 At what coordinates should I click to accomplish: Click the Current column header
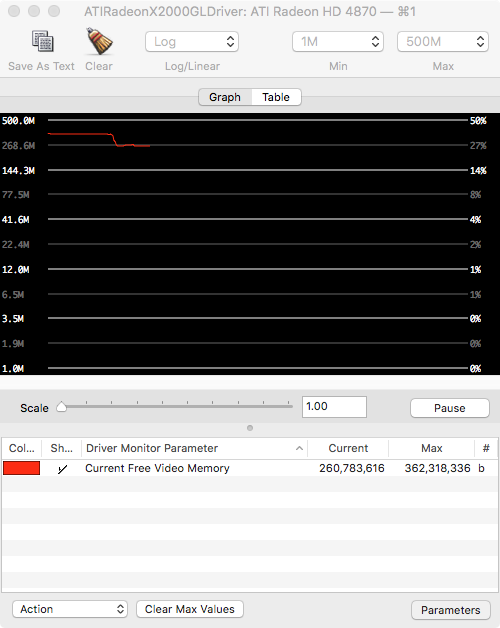pyautogui.click(x=348, y=448)
